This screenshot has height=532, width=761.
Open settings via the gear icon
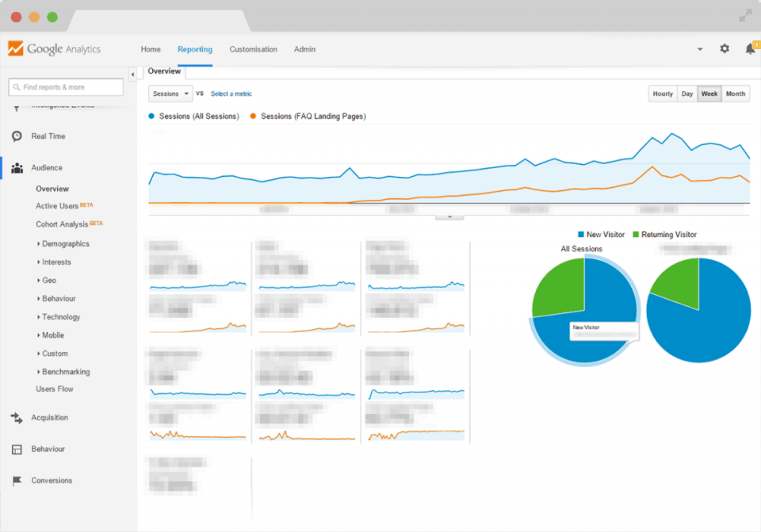click(725, 49)
